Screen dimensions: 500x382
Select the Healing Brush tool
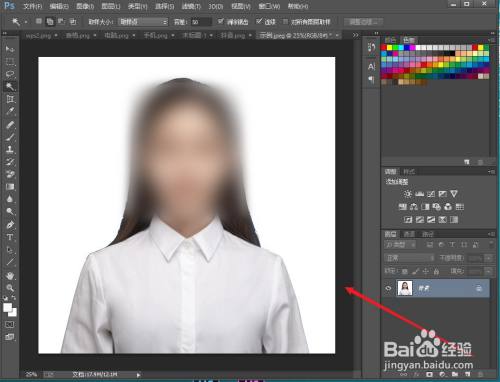10,125
